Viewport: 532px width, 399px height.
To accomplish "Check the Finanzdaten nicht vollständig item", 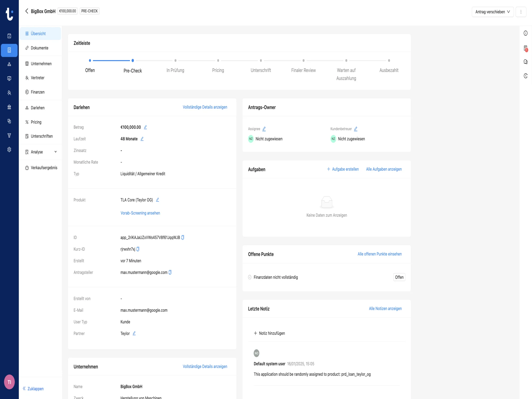I will pos(250,277).
